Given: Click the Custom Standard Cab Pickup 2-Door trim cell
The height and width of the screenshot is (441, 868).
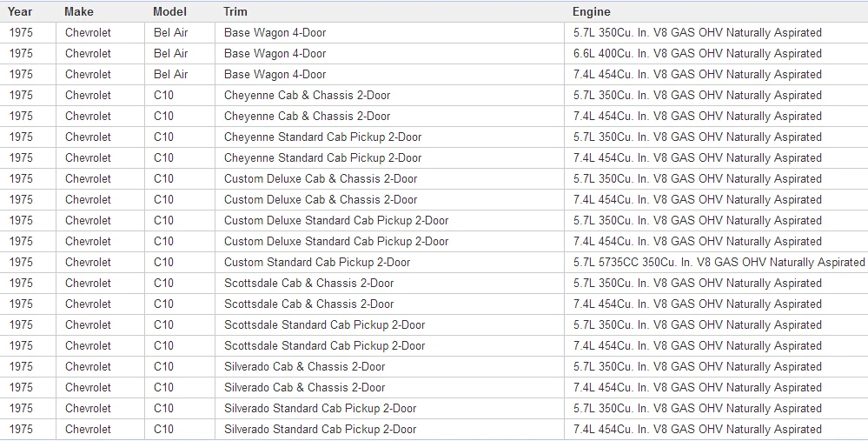Looking at the screenshot, I should 390,263.
